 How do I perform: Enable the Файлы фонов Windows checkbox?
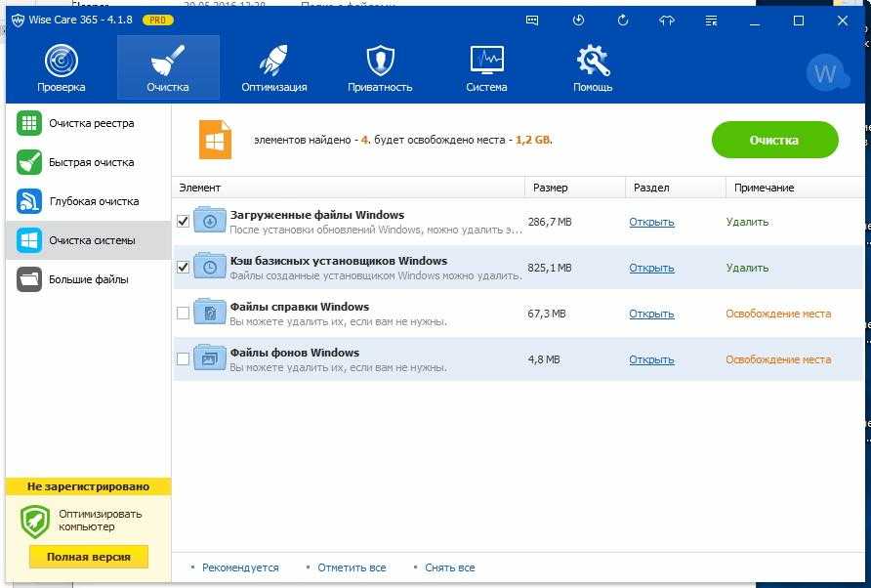pos(183,359)
